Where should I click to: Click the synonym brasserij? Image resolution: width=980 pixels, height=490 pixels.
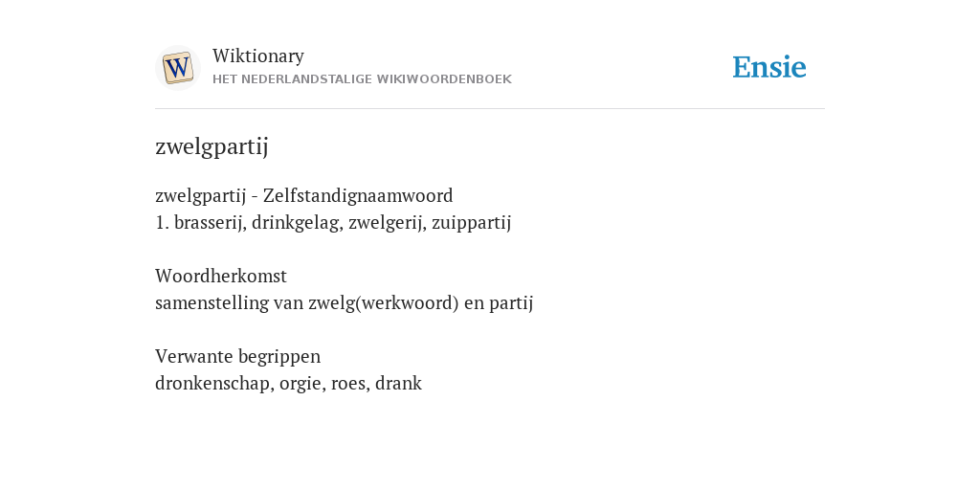(x=210, y=223)
